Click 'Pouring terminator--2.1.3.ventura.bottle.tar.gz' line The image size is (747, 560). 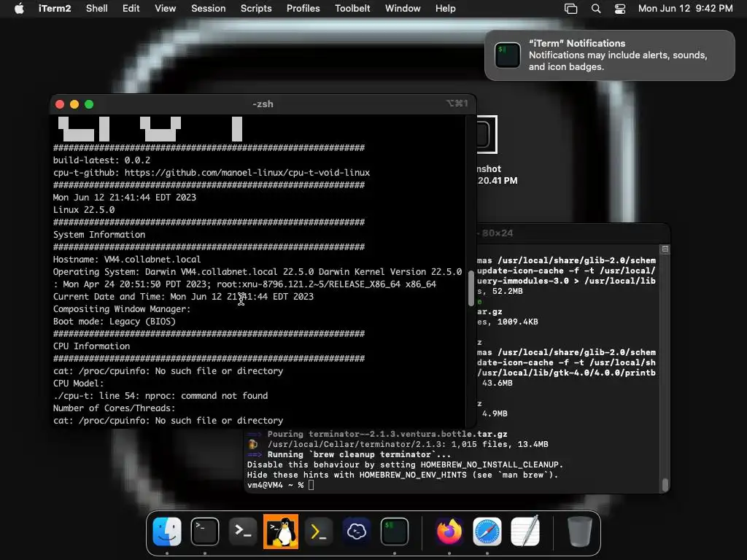point(377,435)
